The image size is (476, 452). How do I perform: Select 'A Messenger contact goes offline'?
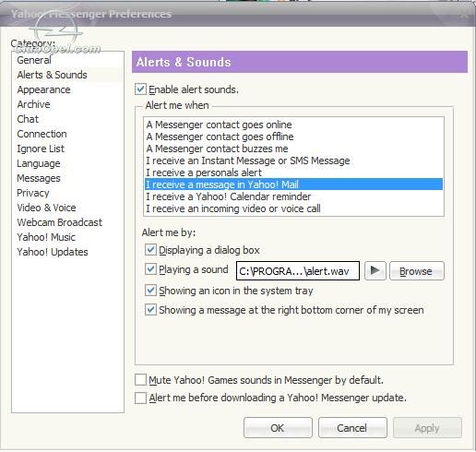pos(293,137)
